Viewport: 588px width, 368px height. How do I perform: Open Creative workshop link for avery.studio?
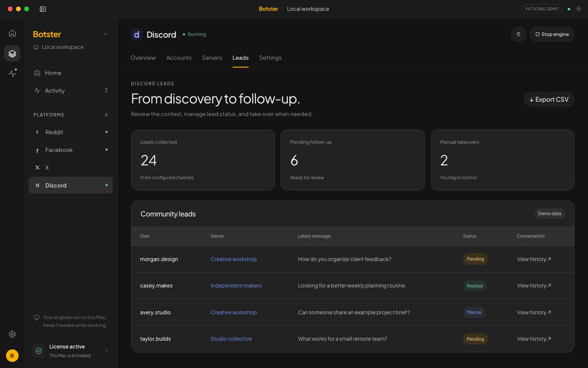coord(233,312)
